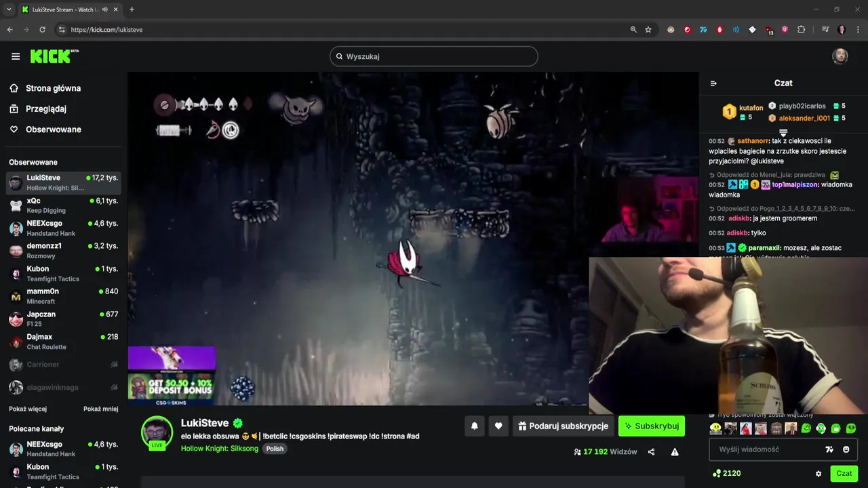868x488 pixels.
Task: Open LukiSteve streamer avatar
Action: (157, 432)
